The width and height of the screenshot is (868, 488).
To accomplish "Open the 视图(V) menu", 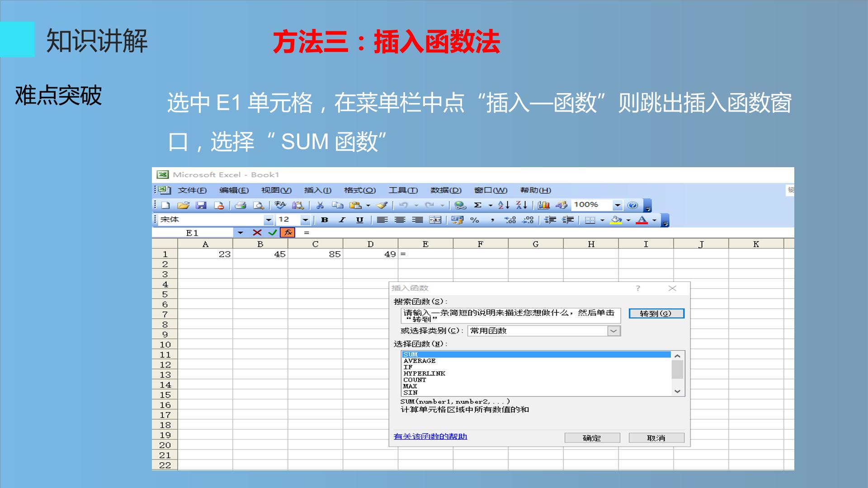I will click(276, 190).
